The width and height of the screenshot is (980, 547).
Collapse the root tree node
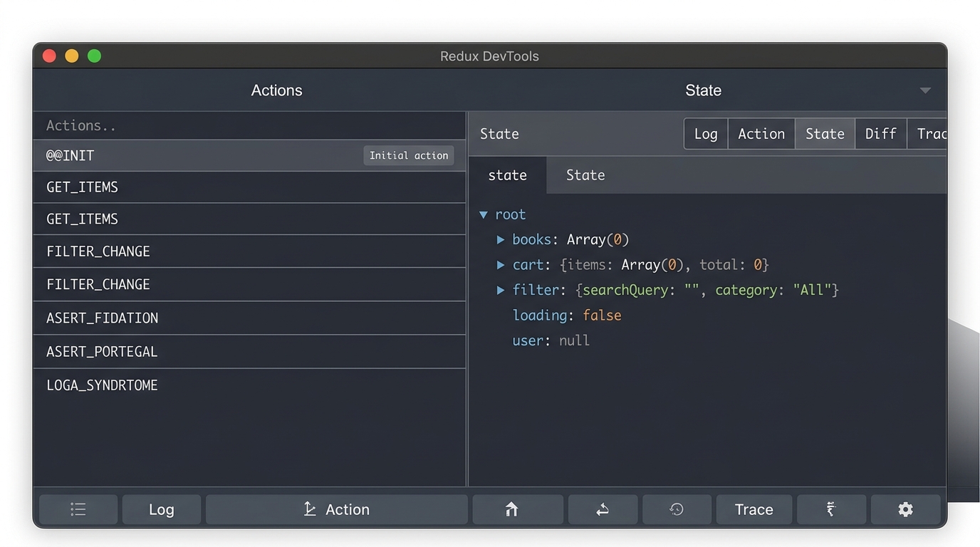[x=484, y=214]
